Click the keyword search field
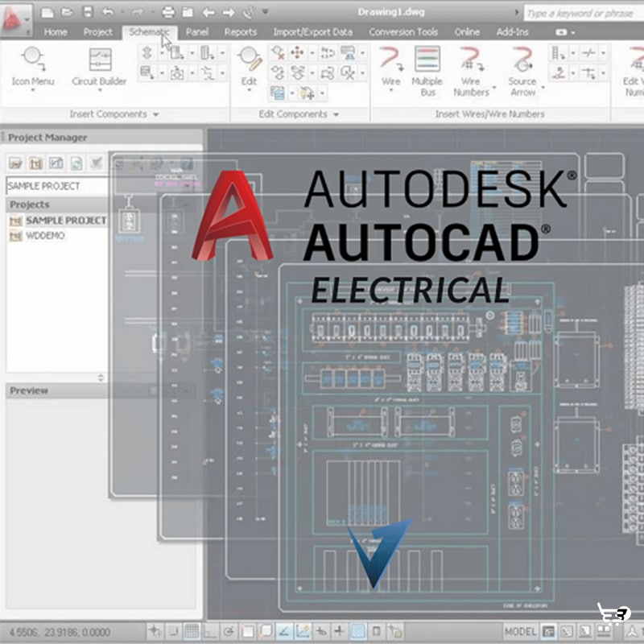644x644 pixels. coord(584,14)
